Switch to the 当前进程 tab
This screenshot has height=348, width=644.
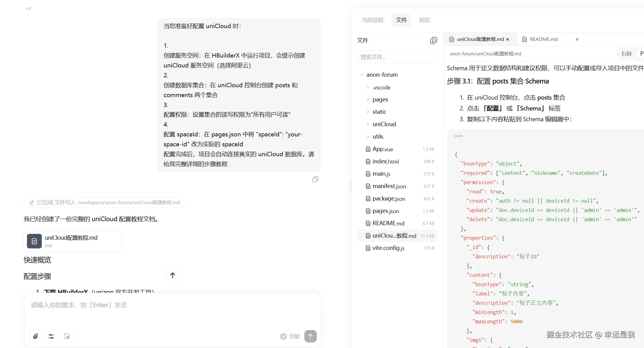point(372,20)
